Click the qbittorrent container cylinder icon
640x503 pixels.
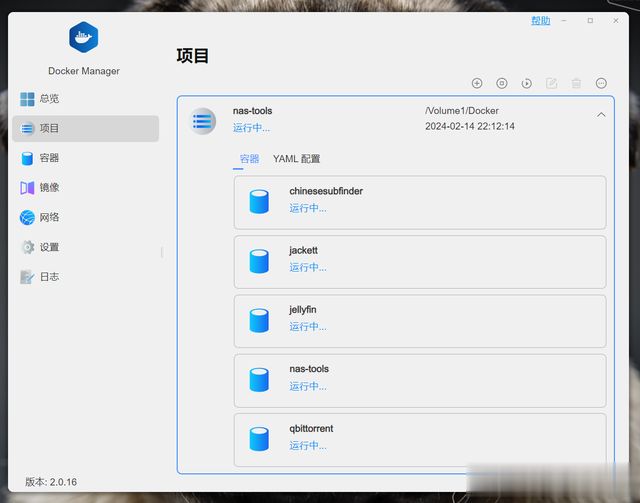pos(259,439)
